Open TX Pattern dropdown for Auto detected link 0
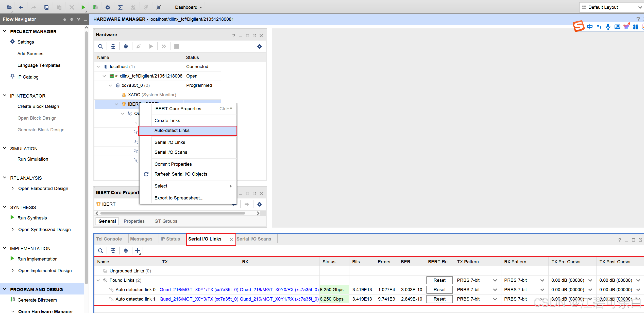Image resolution: width=644 pixels, height=313 pixels. pyautogui.click(x=495, y=290)
